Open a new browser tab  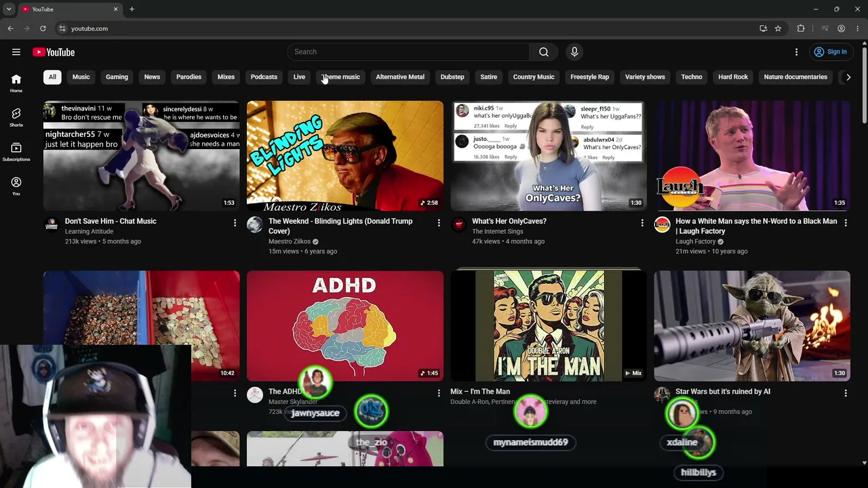(x=132, y=9)
